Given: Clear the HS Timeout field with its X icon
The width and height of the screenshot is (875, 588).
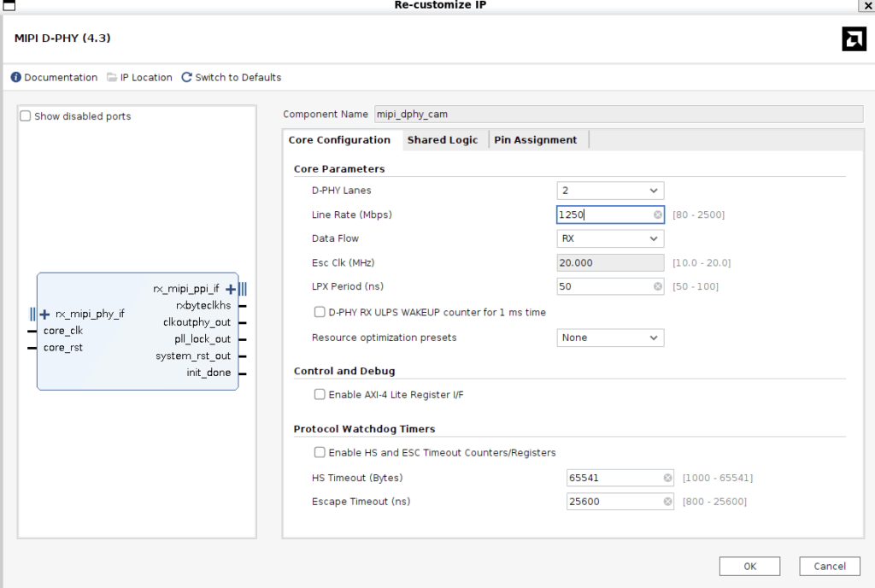Looking at the screenshot, I should (667, 478).
